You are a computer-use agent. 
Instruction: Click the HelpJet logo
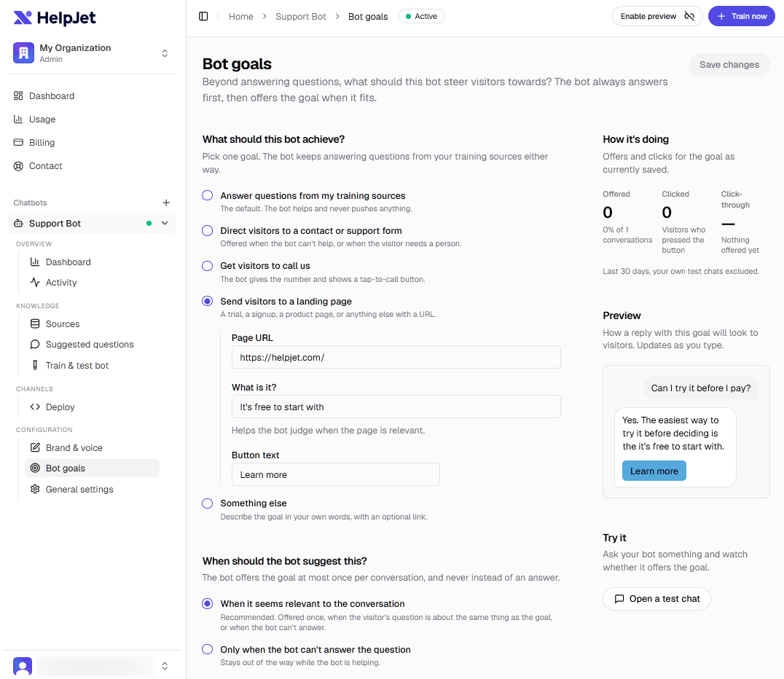[x=54, y=18]
